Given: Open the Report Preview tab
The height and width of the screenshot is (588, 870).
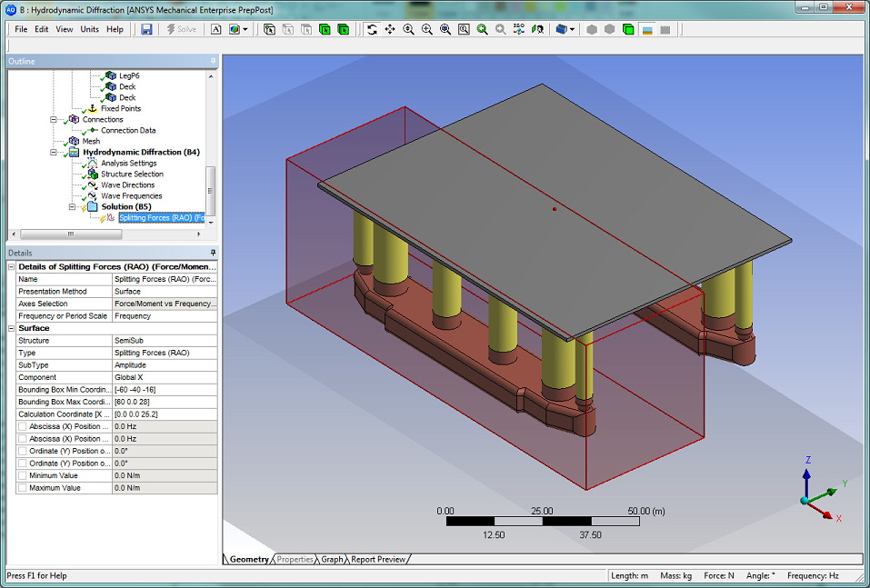Looking at the screenshot, I should click(x=378, y=560).
